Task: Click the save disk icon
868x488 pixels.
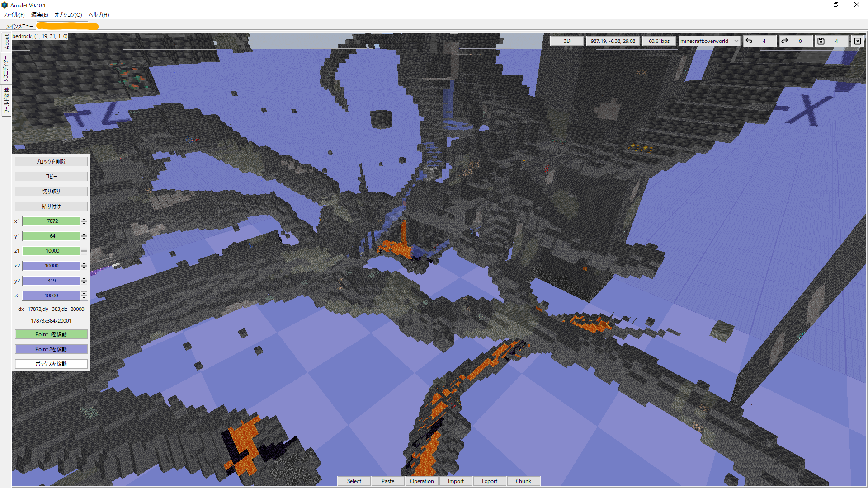Action: (x=821, y=41)
